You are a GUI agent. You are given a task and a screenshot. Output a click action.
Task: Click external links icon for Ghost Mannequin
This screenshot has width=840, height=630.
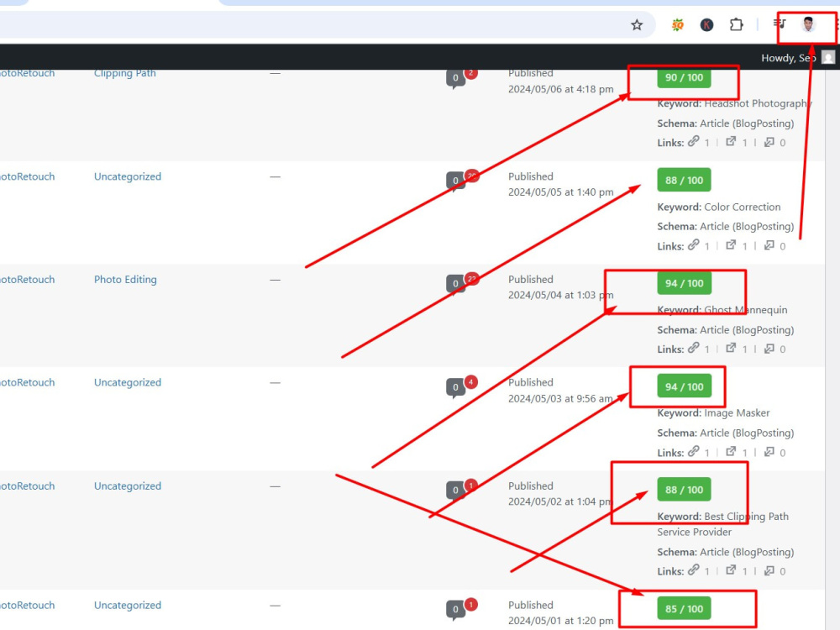[731, 348]
